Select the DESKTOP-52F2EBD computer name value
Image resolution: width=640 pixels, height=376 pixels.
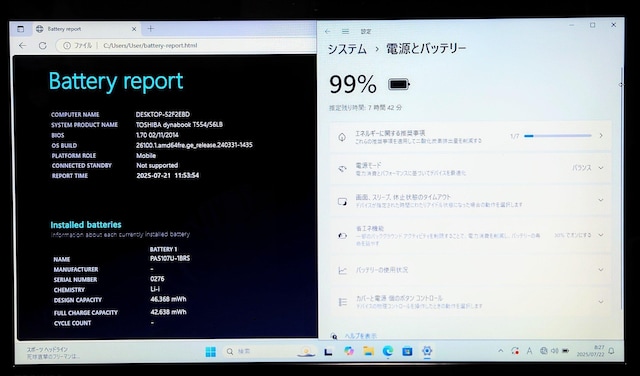(162, 114)
